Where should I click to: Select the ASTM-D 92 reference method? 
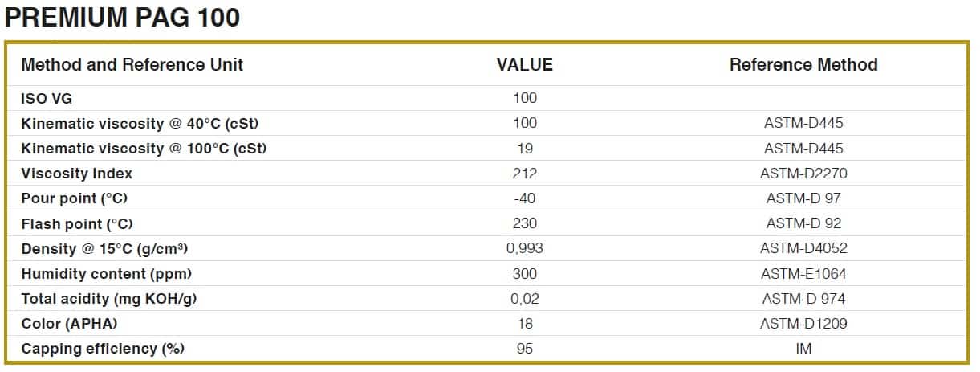tap(803, 223)
